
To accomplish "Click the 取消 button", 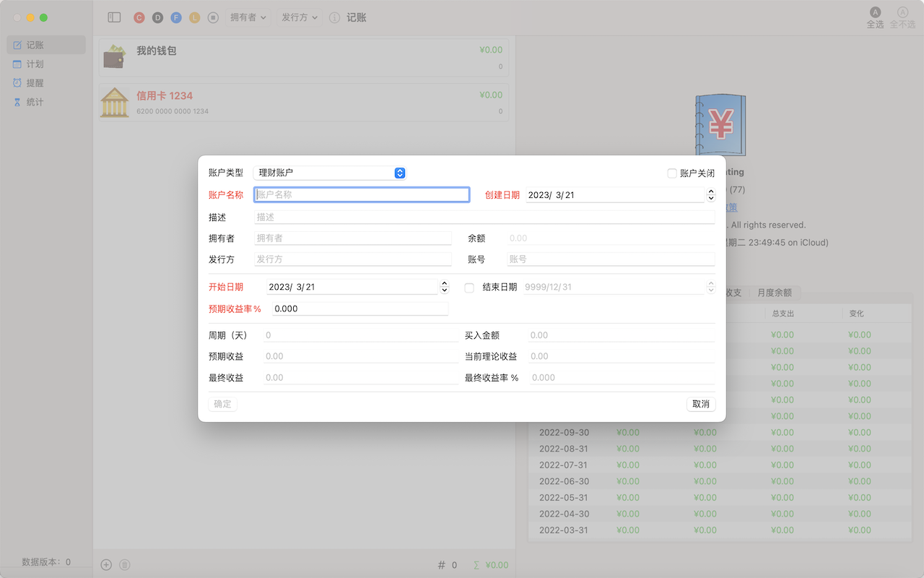I will (x=701, y=404).
